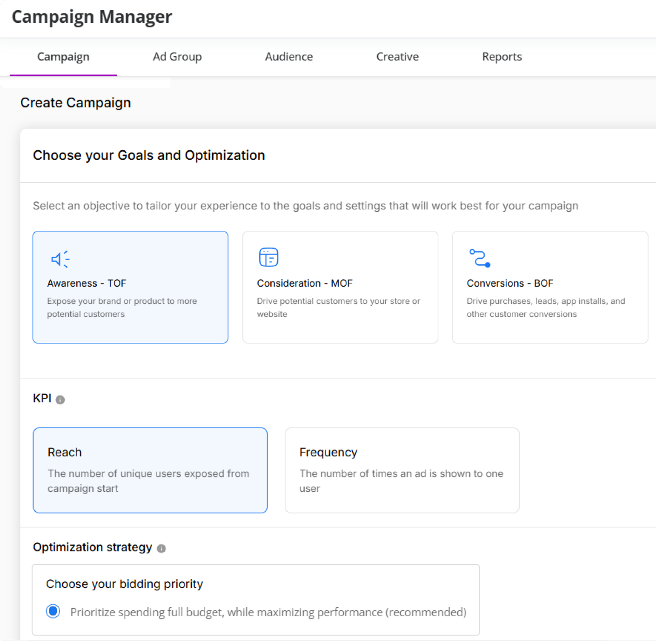This screenshot has height=644, width=656.
Task: Open the Audience tab
Action: (x=288, y=57)
